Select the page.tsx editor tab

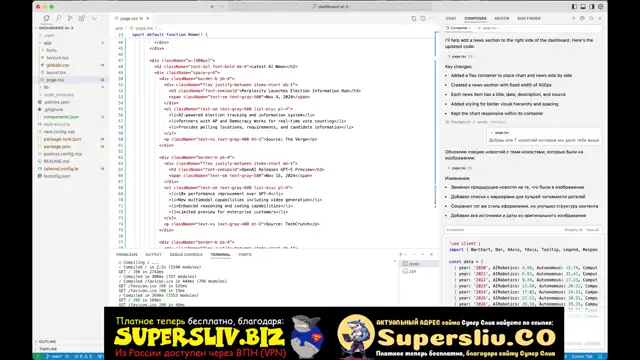pyautogui.click(x=131, y=18)
